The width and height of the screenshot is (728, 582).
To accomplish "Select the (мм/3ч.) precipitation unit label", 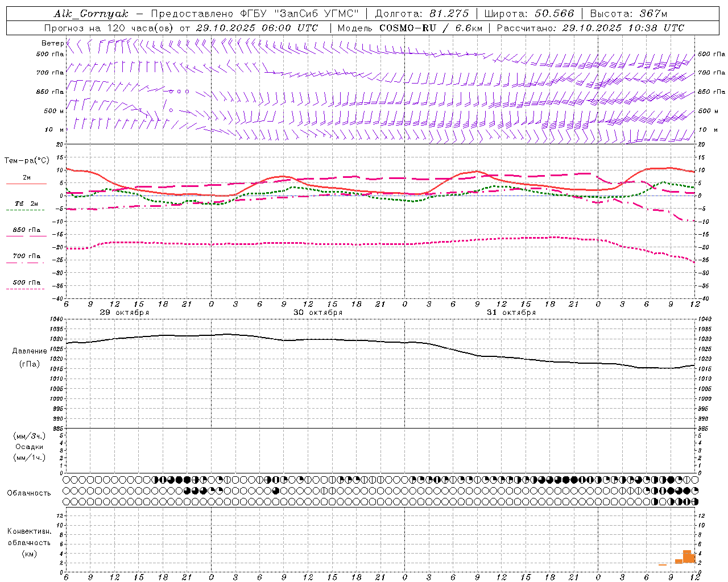I will click(x=30, y=436).
